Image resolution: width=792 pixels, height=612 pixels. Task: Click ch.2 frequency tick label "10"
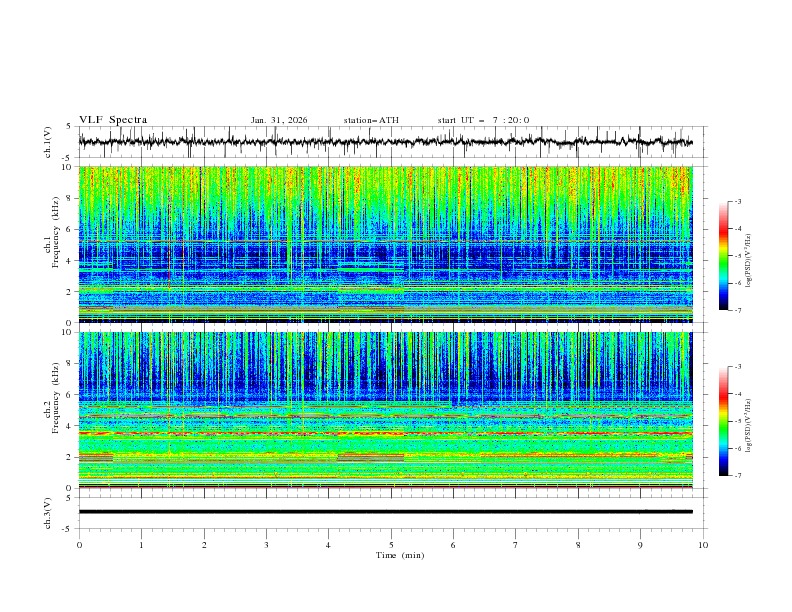67,332
